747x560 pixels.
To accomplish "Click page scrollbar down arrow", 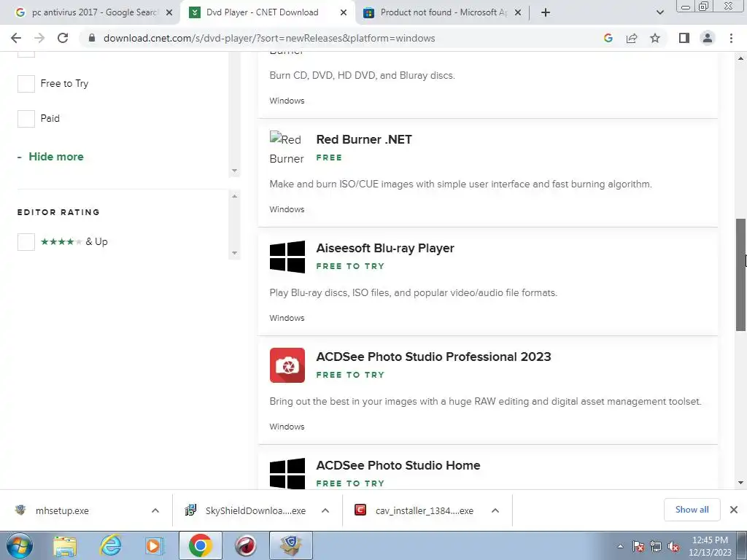I will pos(741,483).
